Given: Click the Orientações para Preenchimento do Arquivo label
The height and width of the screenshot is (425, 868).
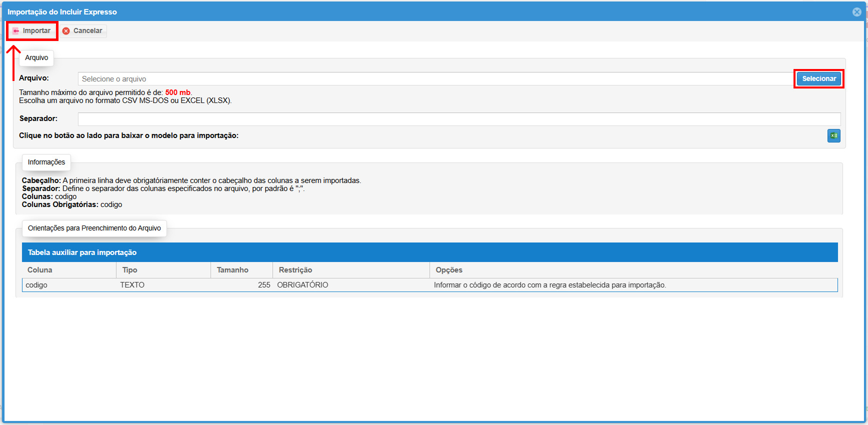Looking at the screenshot, I should [x=94, y=228].
